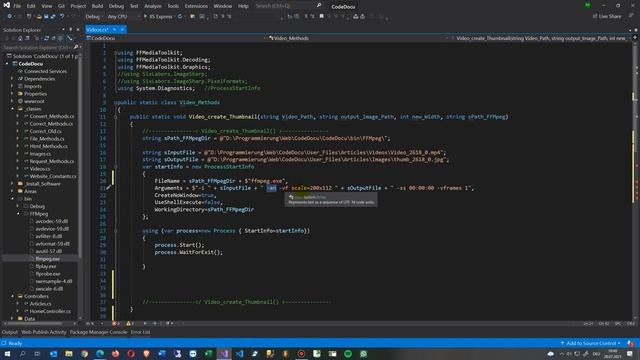Open the Video_create_Thumbnail member dropdown
Image resolution: width=640 pixels, height=360 pixels.
click(542, 38)
